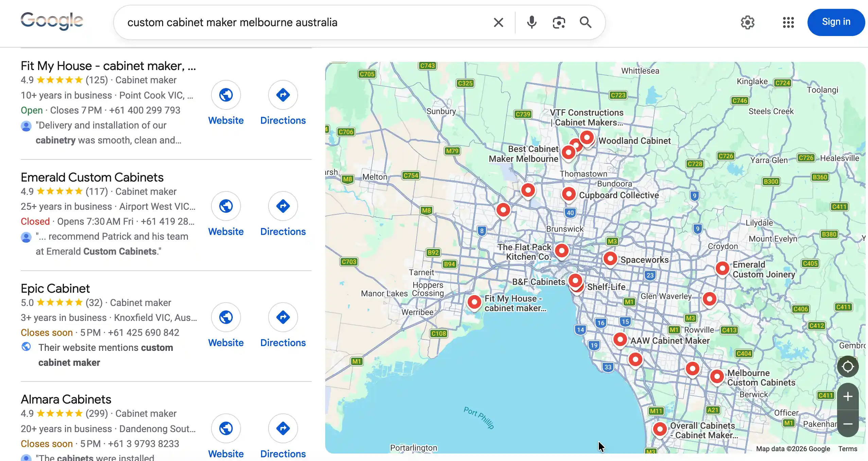Zoom out the map with minus button
The width and height of the screenshot is (868, 461).
tap(848, 424)
